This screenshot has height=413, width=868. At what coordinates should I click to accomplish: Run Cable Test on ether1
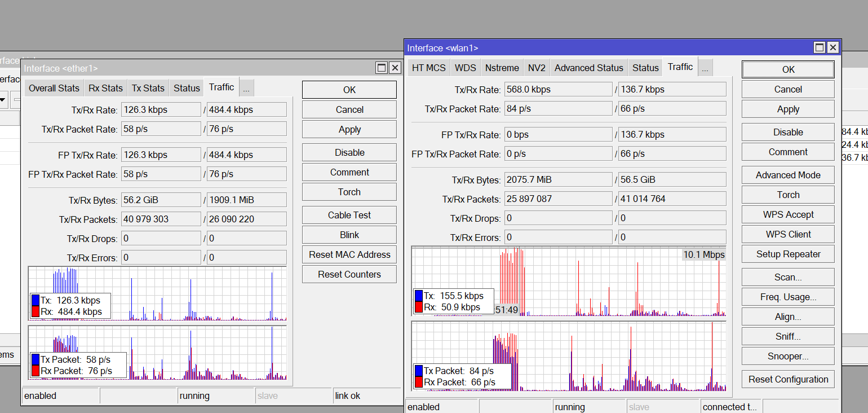click(349, 215)
